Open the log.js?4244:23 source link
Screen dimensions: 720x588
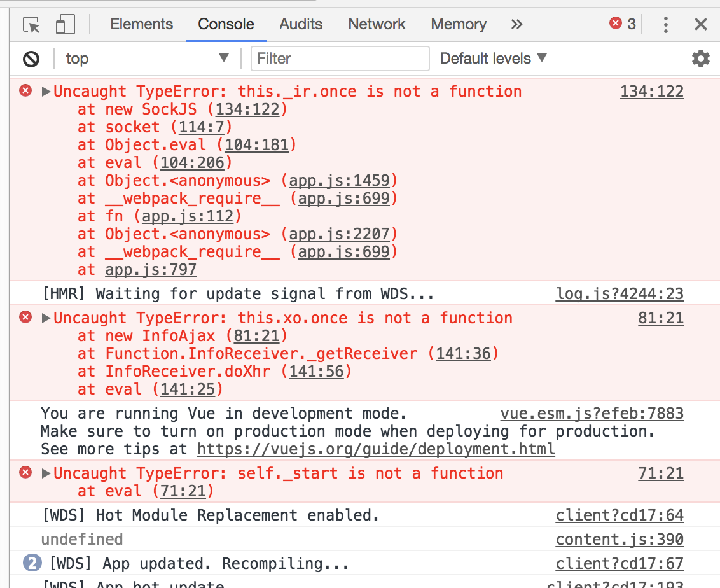620,293
